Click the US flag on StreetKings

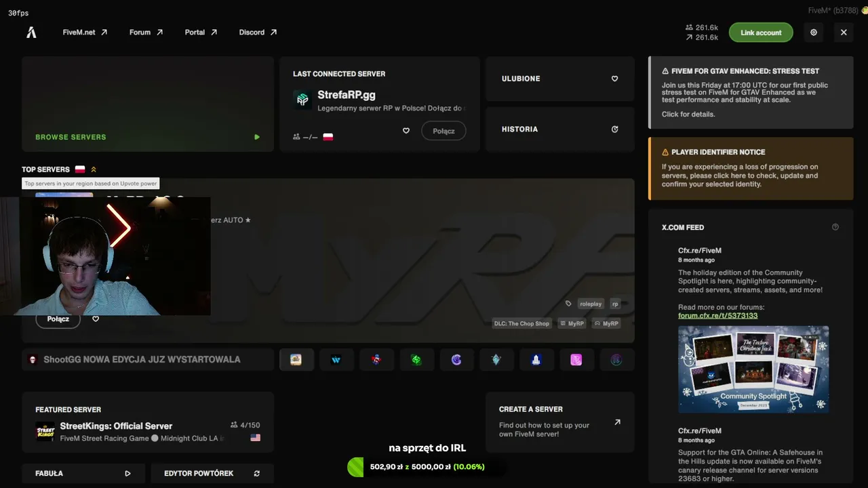[256, 438]
